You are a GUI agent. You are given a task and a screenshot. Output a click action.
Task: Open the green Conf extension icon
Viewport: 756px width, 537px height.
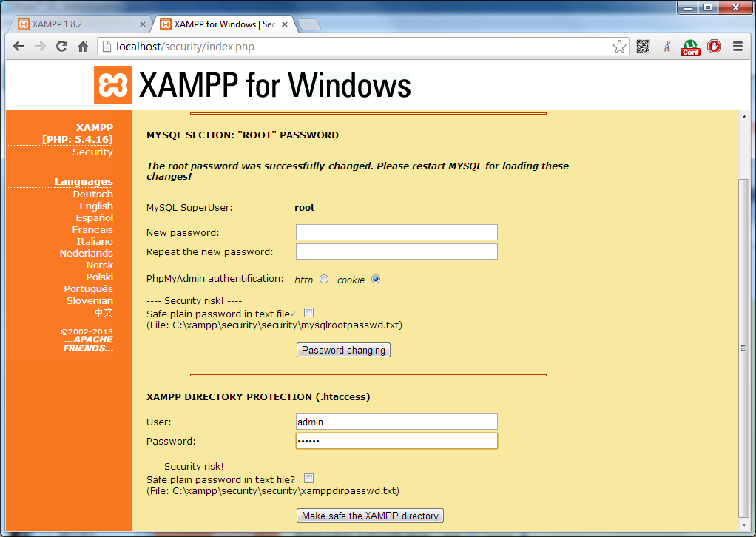(x=690, y=47)
